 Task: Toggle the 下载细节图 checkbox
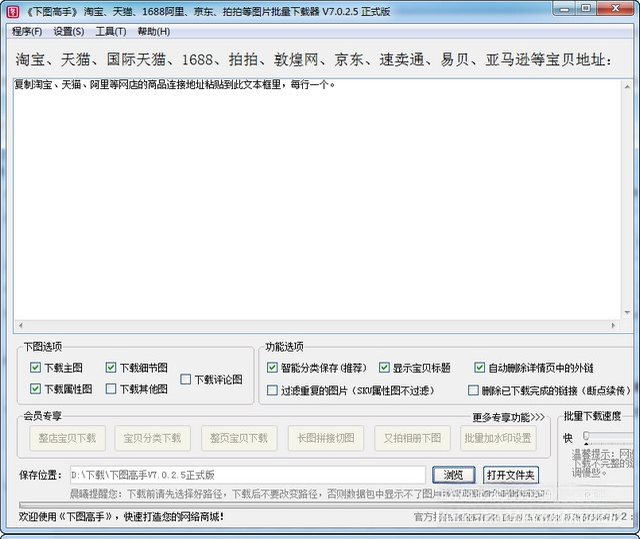111,368
